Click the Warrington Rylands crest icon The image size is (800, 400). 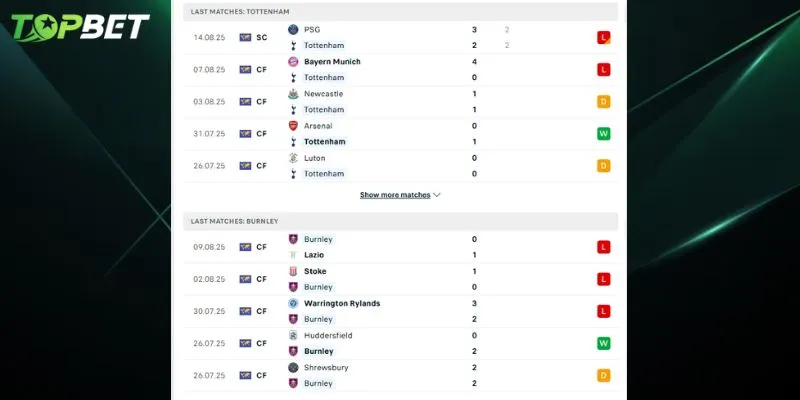click(293, 303)
